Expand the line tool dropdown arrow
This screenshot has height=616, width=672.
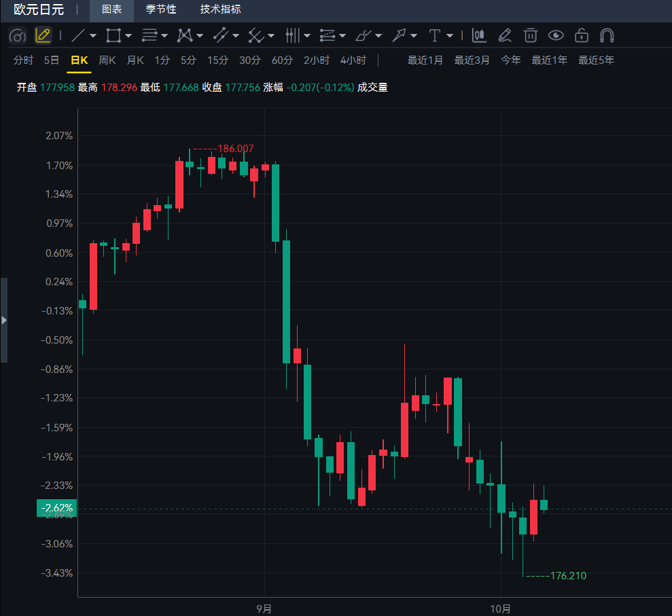(93, 36)
